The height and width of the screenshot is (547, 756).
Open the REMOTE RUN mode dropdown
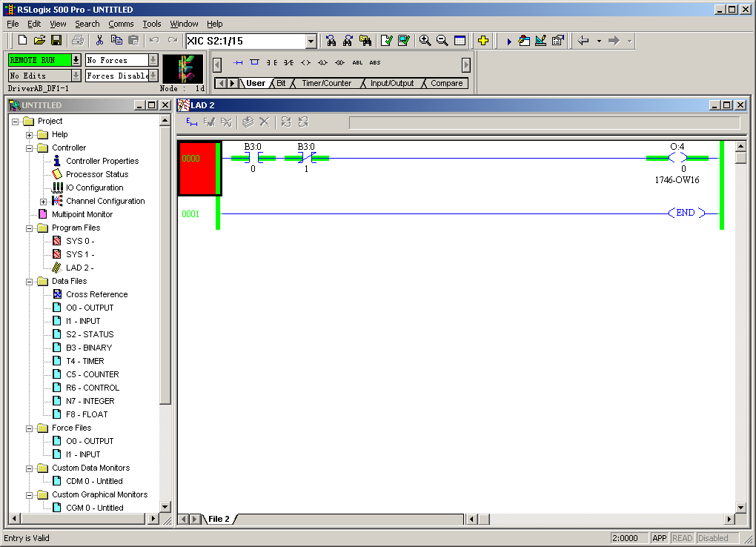click(x=76, y=60)
